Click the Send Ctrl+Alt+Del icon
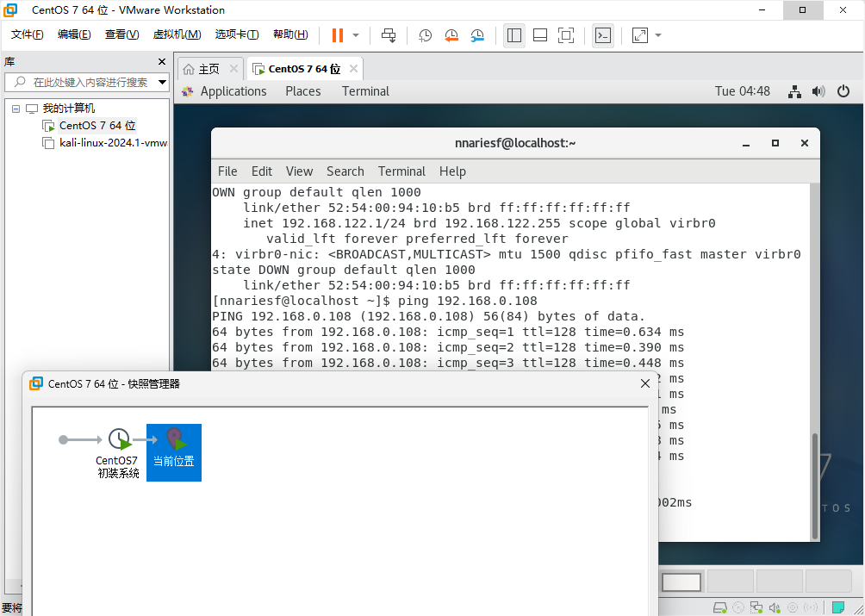Screen dimensions: 865x616 [x=389, y=35]
